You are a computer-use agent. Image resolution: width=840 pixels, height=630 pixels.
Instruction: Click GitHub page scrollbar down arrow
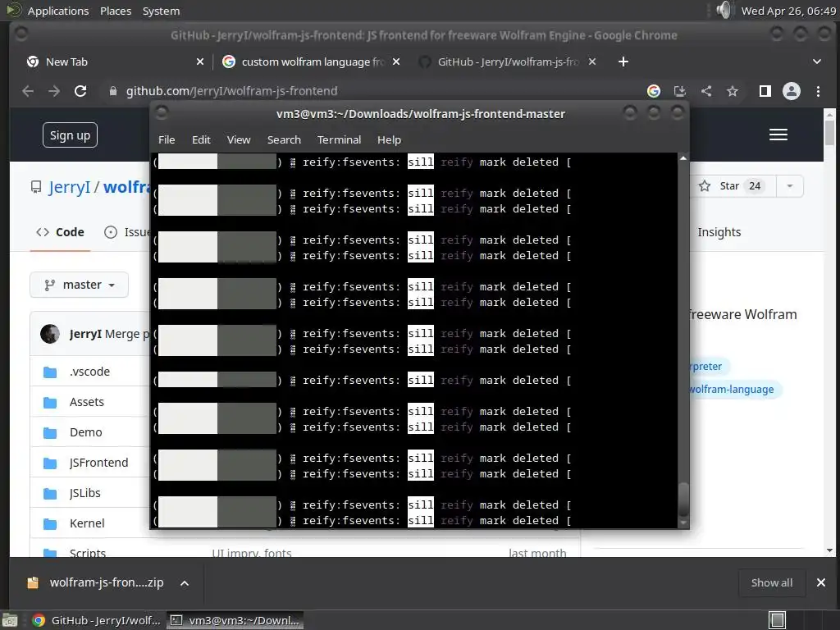point(830,550)
